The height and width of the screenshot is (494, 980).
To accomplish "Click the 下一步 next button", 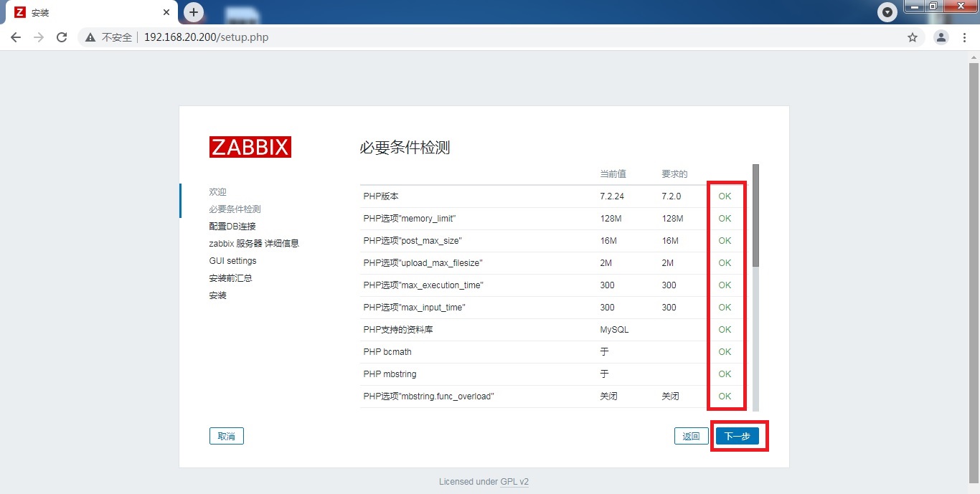I will pos(738,436).
